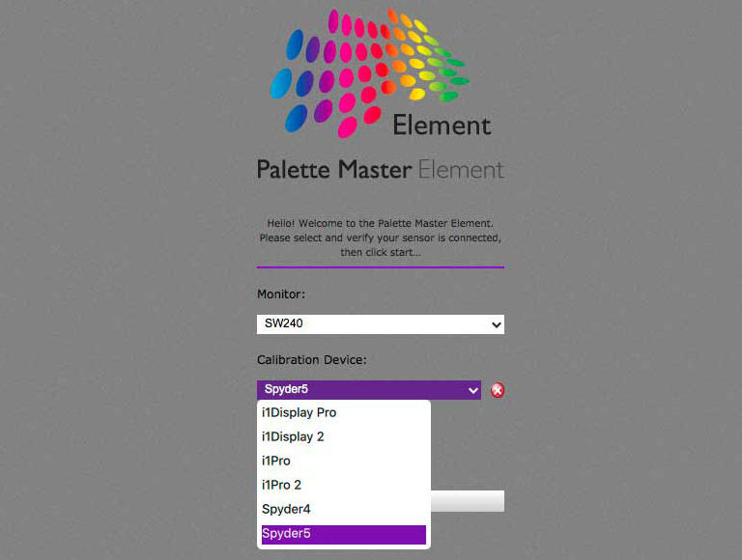Viewport: 742px width, 560px height.
Task: Click the colorful dotted Palette Master logo
Action: 370,73
